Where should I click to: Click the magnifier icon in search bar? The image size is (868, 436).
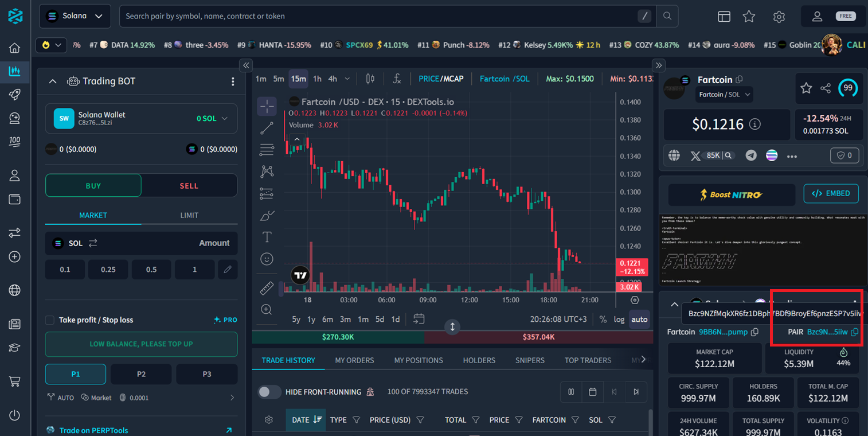click(667, 16)
